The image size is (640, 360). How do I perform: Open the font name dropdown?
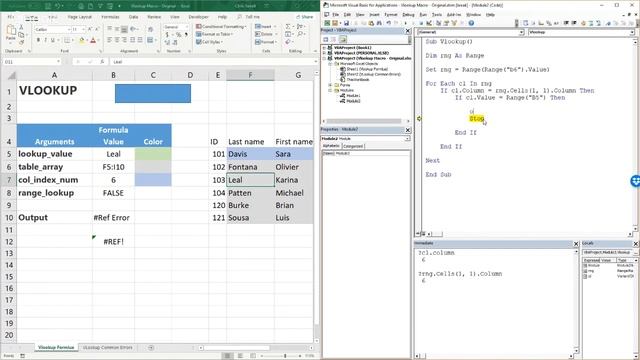69,29
